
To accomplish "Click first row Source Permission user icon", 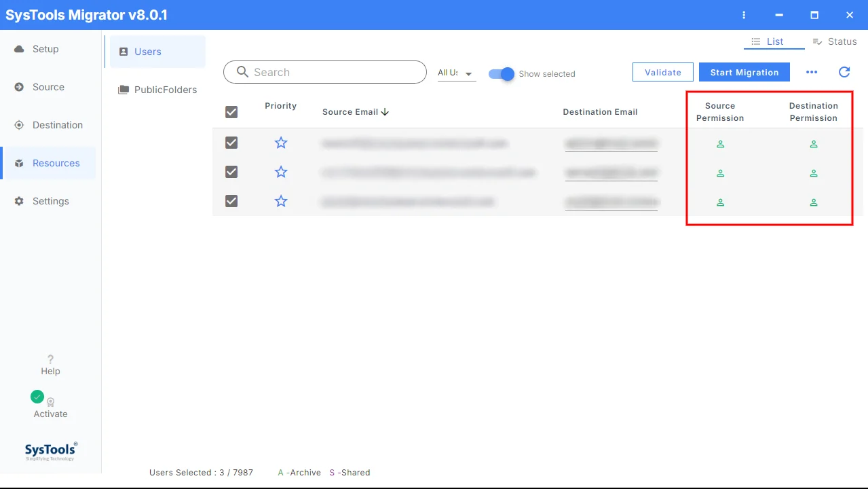I will click(721, 144).
